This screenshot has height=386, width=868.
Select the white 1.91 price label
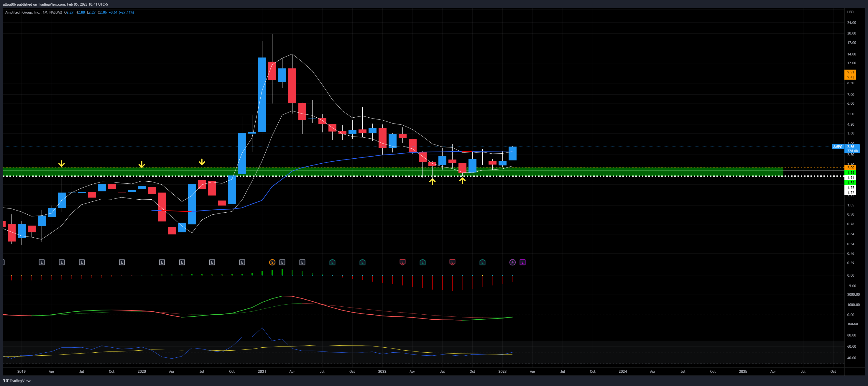coord(850,178)
